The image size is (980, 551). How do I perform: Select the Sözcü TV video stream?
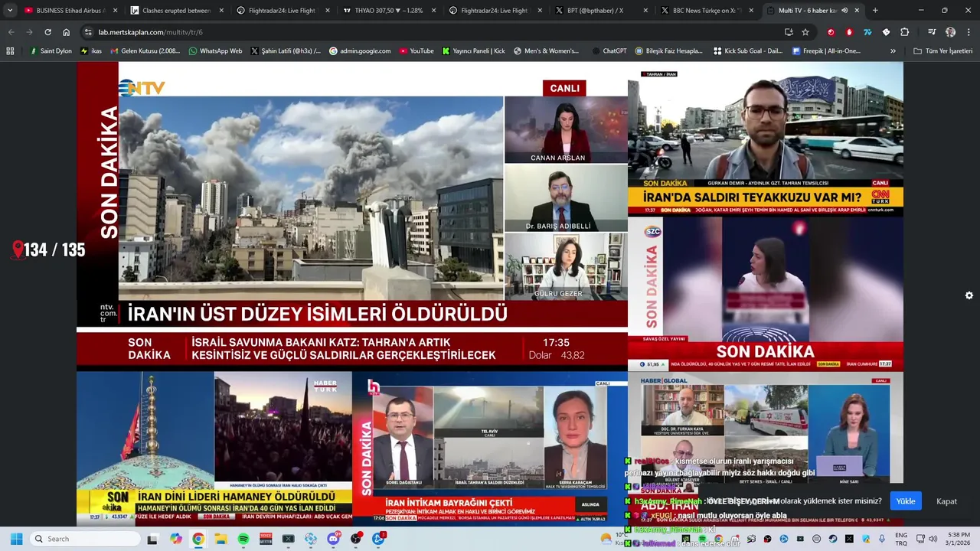point(766,294)
